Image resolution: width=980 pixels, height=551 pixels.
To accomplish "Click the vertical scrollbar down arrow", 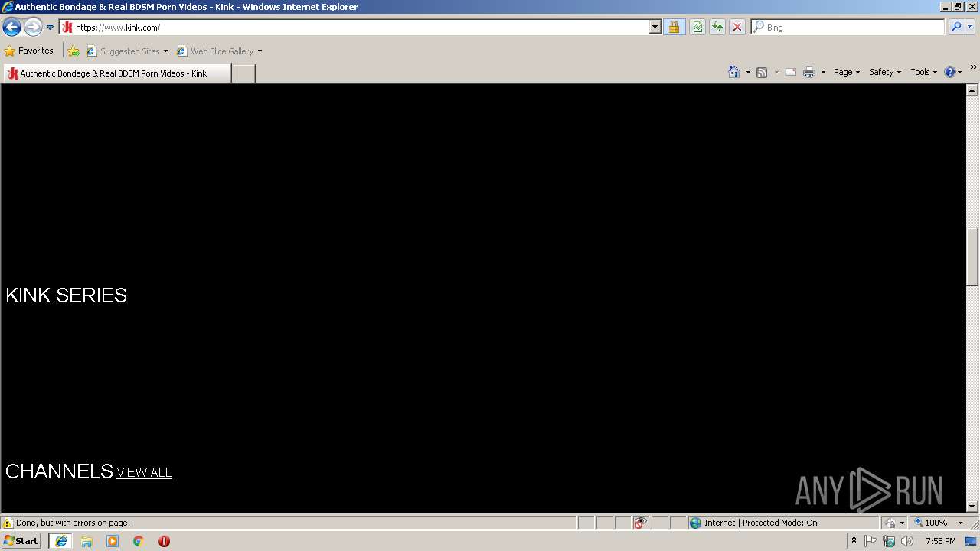I will tap(972, 506).
